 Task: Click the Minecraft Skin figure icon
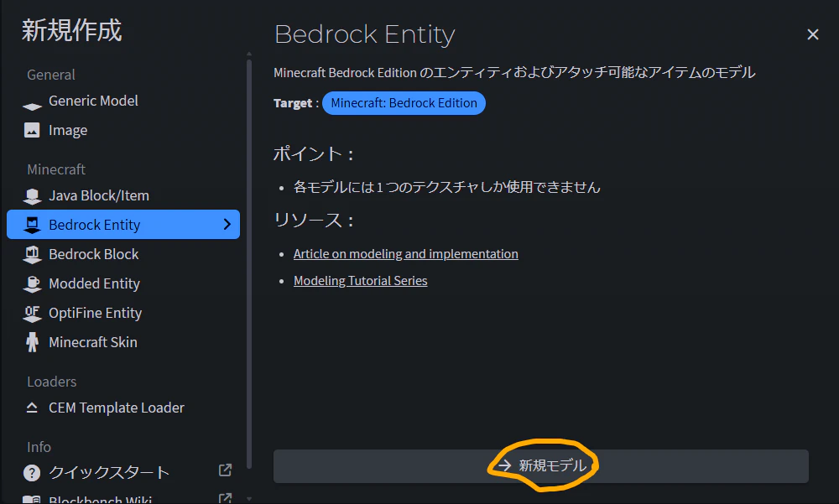(x=32, y=342)
